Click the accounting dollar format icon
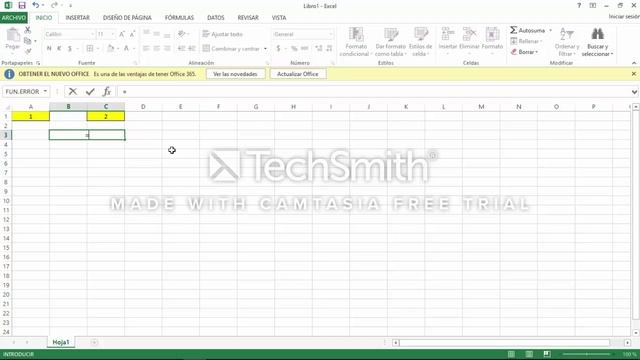Screen dimensions: 640x360 click(x=278, y=49)
